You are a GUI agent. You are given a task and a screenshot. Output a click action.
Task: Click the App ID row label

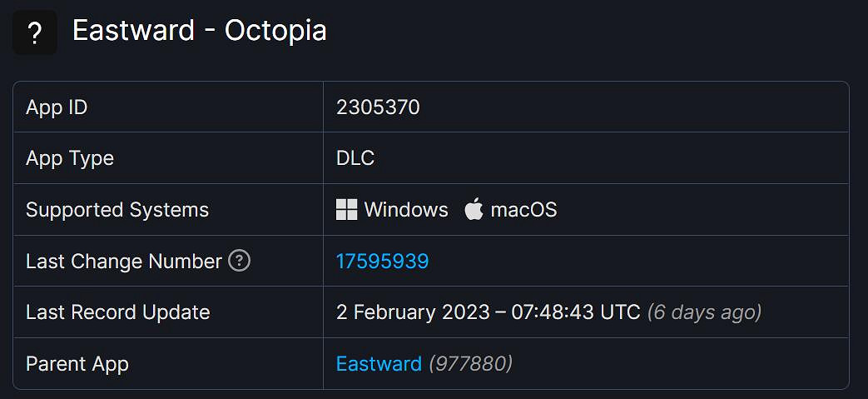click(57, 107)
